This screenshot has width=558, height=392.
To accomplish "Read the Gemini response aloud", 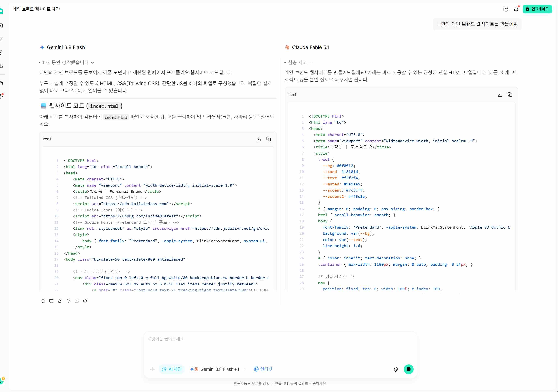I will tap(85, 301).
